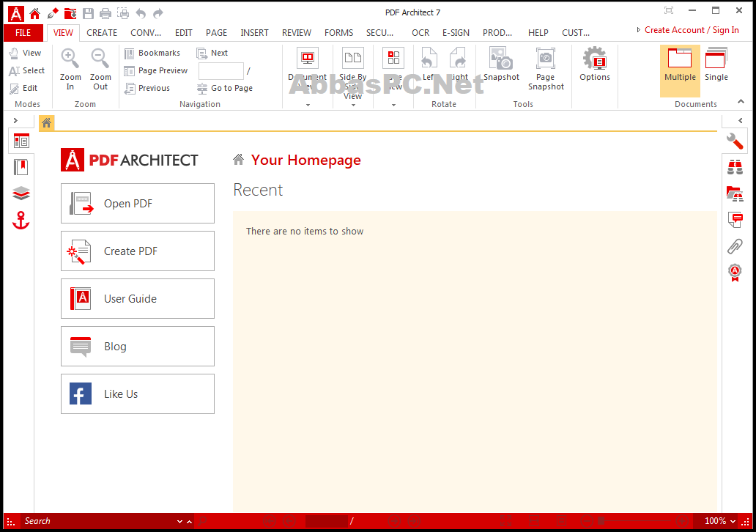
Task: Expand the left side panel arrow
Action: [15, 121]
